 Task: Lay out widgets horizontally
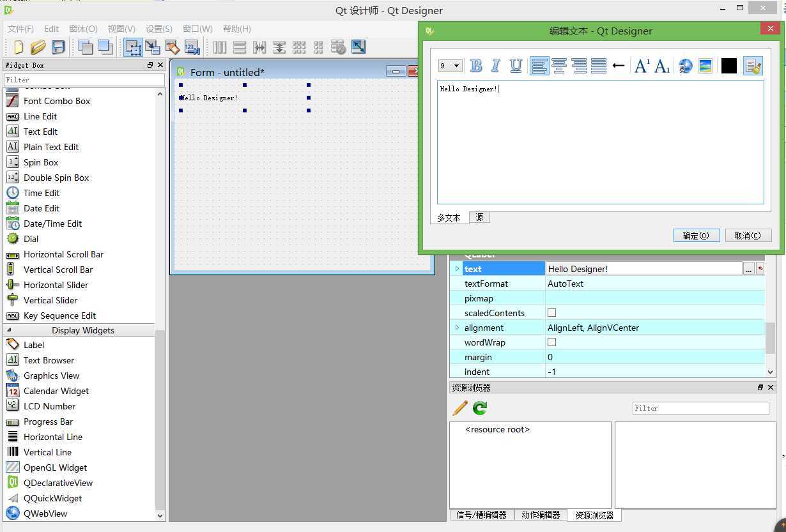click(x=219, y=47)
